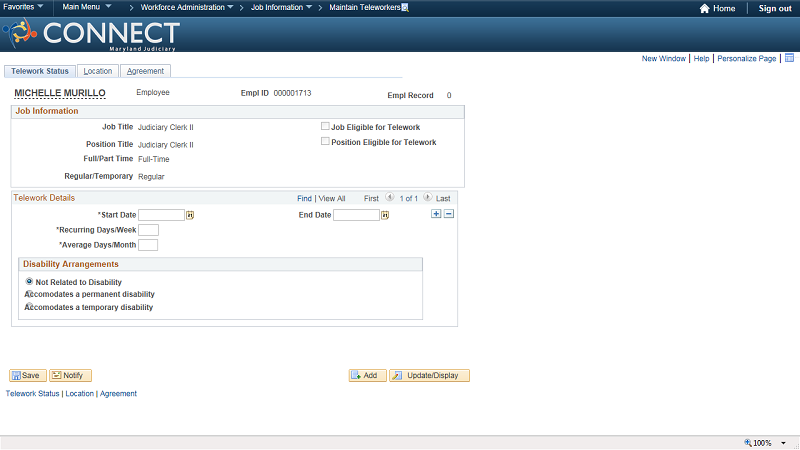Image resolution: width=800 pixels, height=450 pixels.
Task: Click Sign out link
Action: click(774, 8)
